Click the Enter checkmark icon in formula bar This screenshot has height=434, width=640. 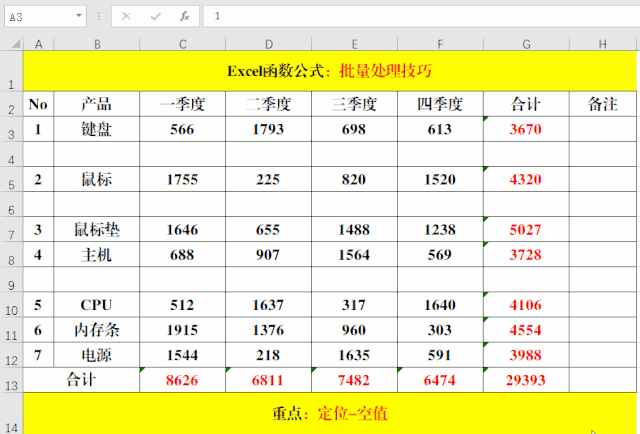(155, 16)
